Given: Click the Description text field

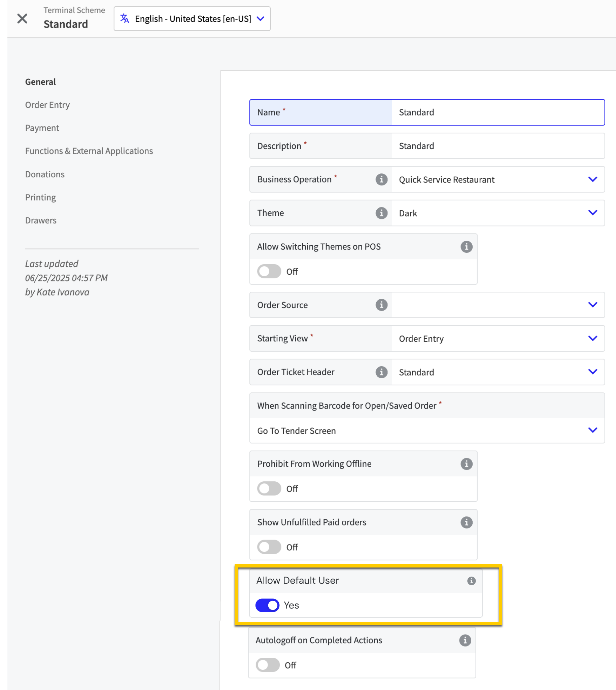Looking at the screenshot, I should pos(498,146).
